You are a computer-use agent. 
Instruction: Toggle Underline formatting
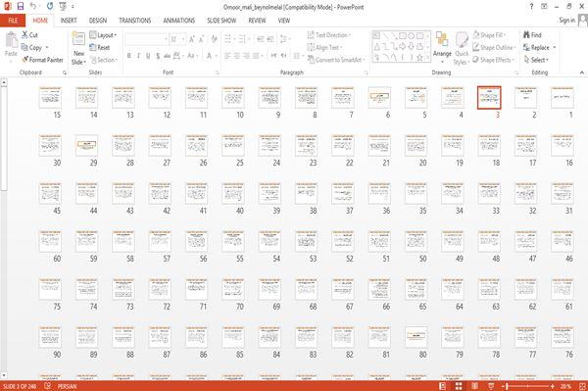[148, 56]
